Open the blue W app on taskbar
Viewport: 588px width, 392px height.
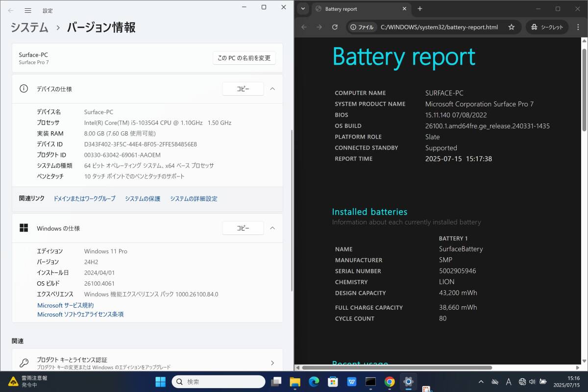tap(352, 381)
